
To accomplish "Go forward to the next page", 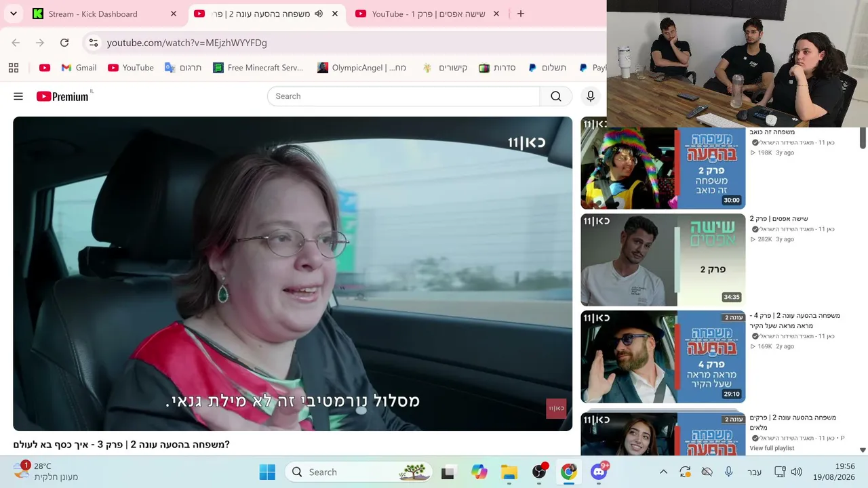I will (x=40, y=43).
